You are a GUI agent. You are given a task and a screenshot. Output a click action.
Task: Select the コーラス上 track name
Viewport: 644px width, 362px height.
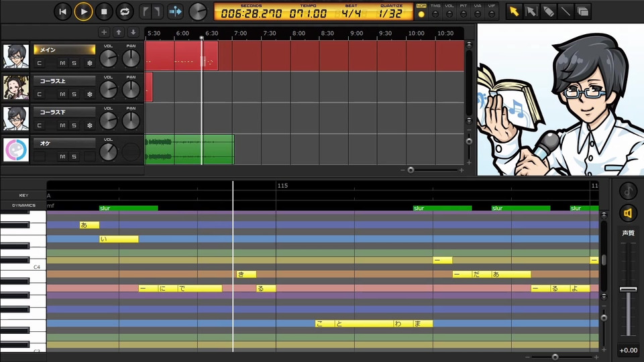click(x=64, y=81)
